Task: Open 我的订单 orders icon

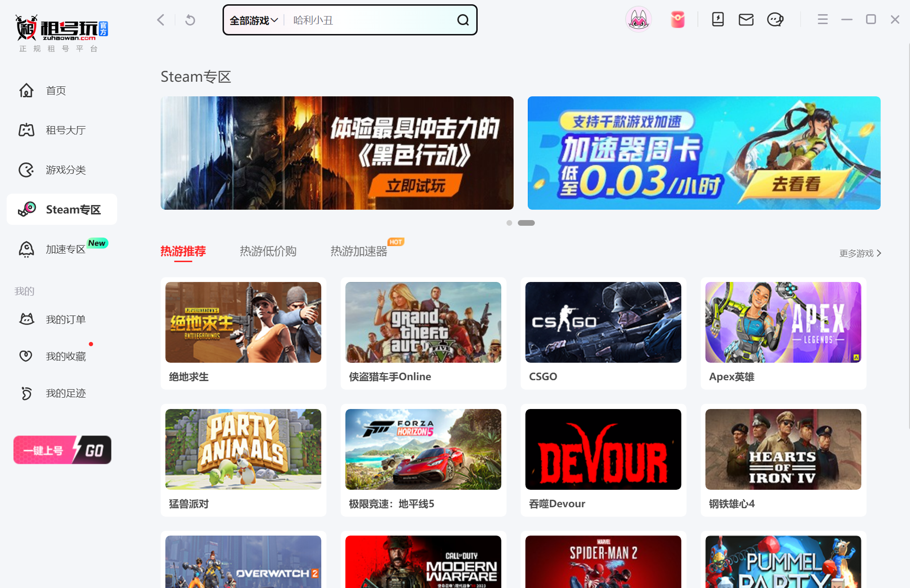Action: pyautogui.click(x=26, y=319)
